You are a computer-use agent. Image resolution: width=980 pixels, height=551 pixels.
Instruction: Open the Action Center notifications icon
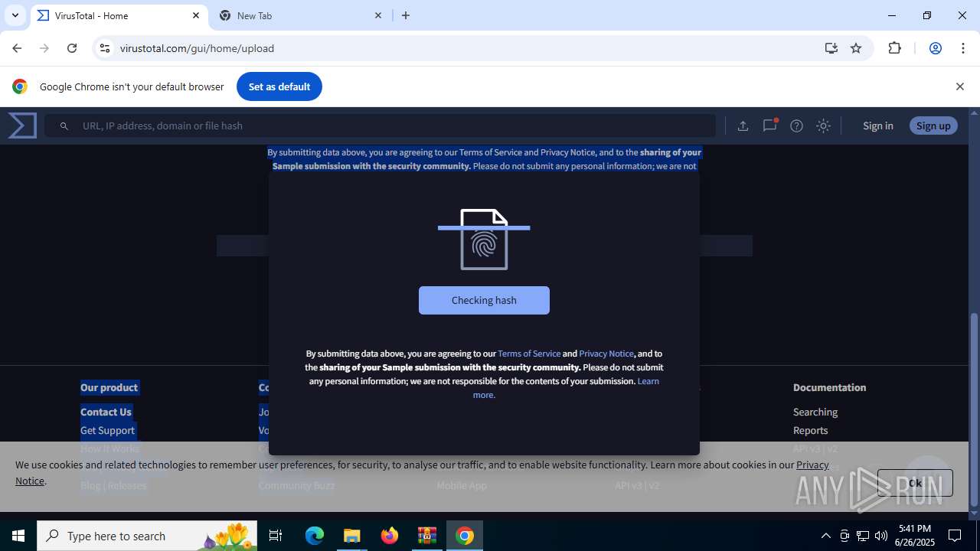(955, 536)
